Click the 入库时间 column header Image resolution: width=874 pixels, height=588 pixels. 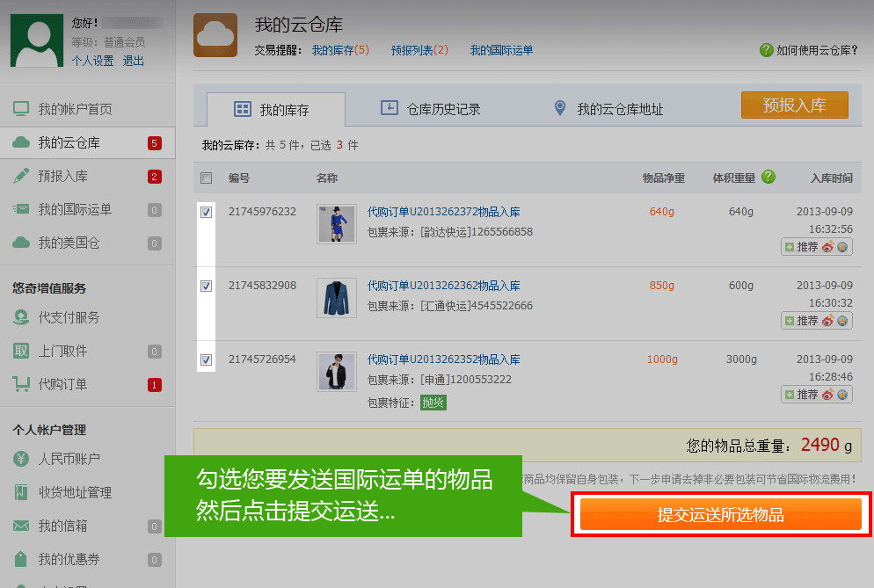point(832,178)
